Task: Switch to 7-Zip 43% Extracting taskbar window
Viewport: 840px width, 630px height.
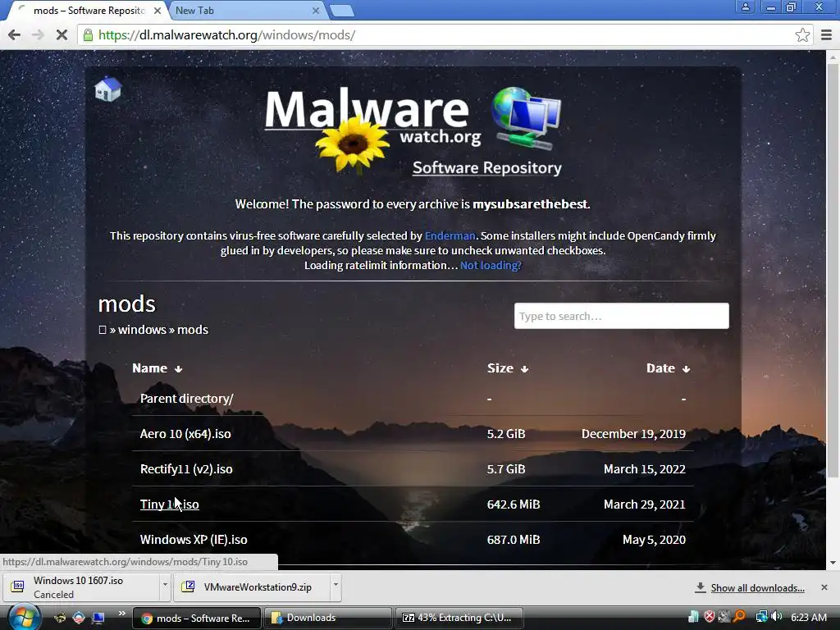Action: (459, 618)
